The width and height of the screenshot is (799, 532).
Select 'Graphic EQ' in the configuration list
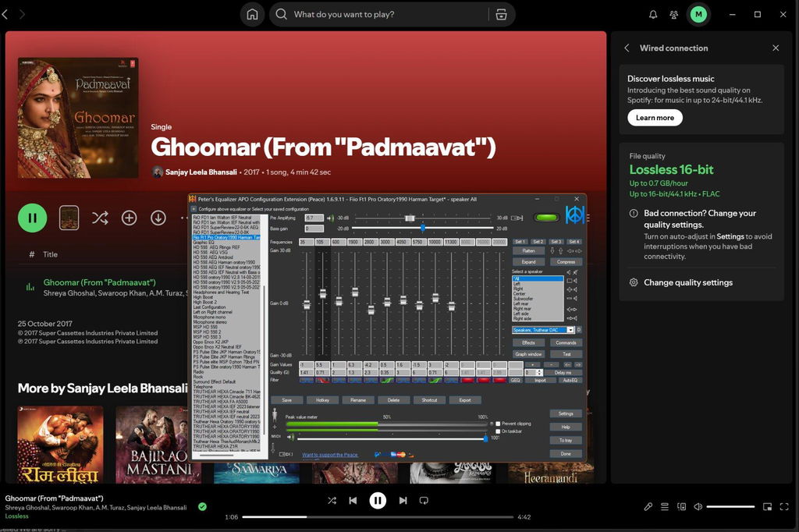(204, 243)
